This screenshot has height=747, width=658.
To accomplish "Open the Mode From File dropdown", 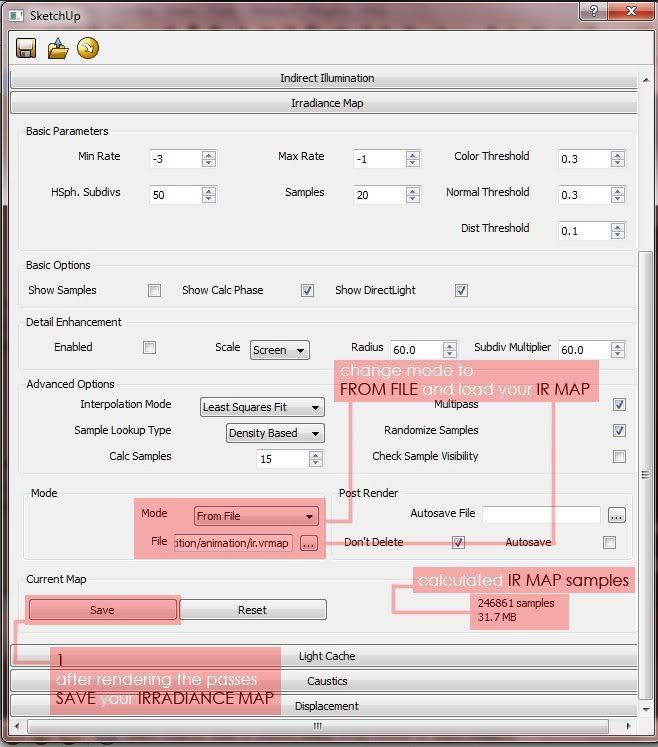I will [x=256, y=516].
